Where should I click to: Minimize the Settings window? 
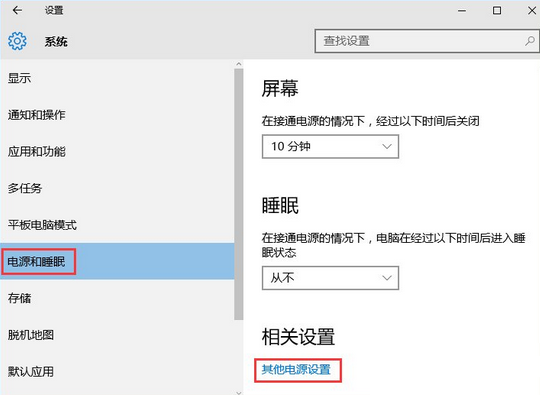tap(462, 11)
